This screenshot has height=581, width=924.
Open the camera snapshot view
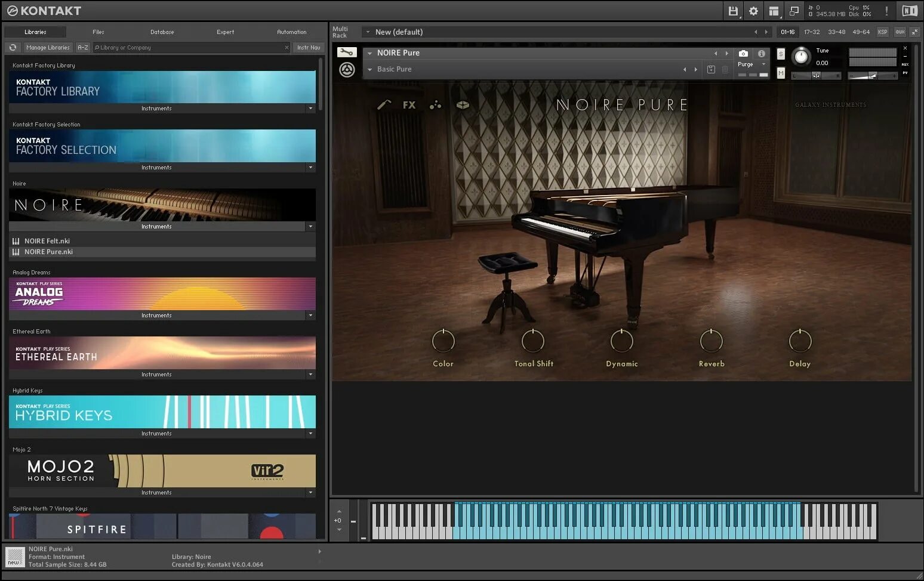(x=743, y=53)
